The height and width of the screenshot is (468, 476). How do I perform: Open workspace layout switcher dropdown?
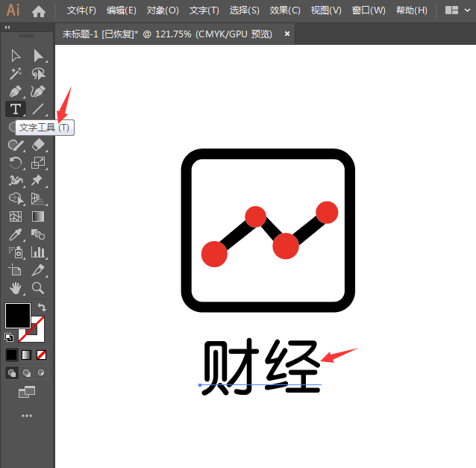[x=458, y=10]
